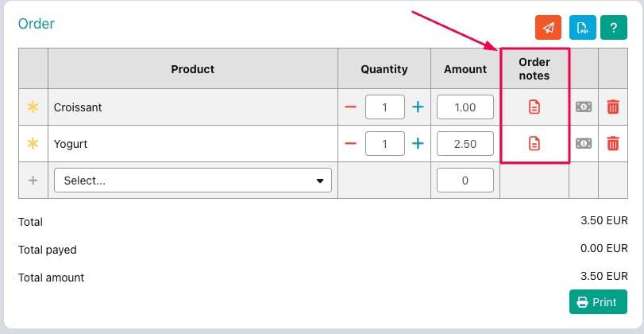This screenshot has height=334, width=644.
Task: Click the payment money icon for Croissant
Action: coord(584,107)
